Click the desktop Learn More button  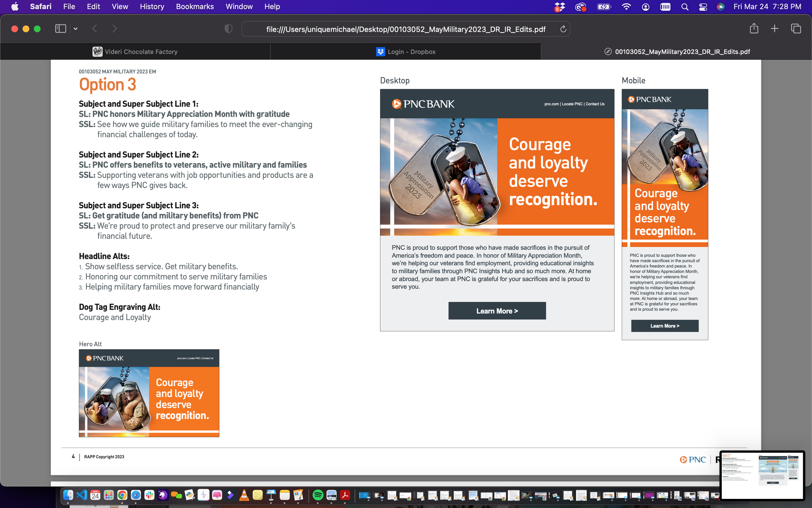pos(497,311)
